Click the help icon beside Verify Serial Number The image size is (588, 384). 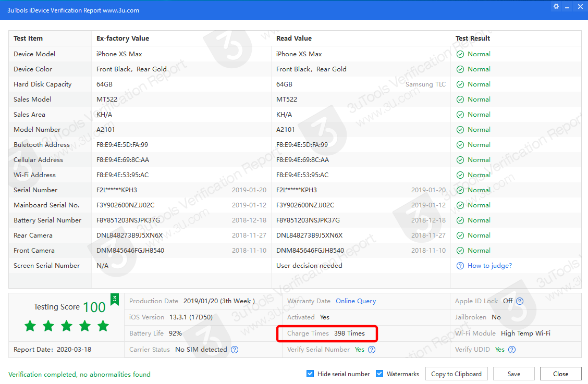tap(372, 350)
